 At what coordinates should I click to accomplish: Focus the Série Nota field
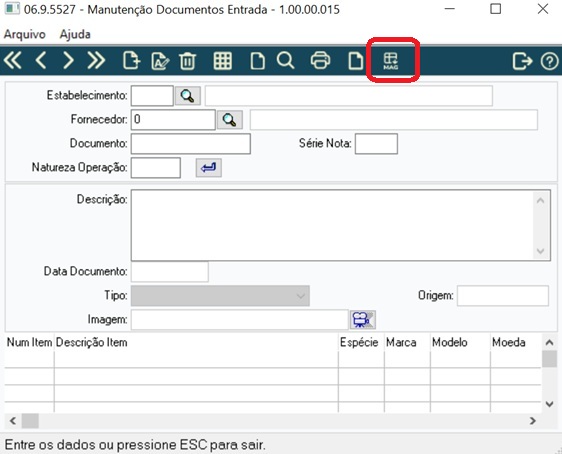(x=376, y=144)
